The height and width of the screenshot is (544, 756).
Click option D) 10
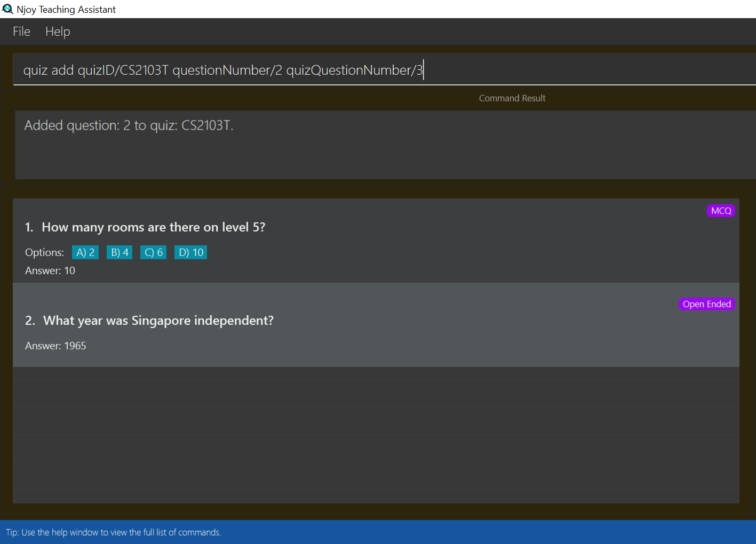[x=191, y=252]
